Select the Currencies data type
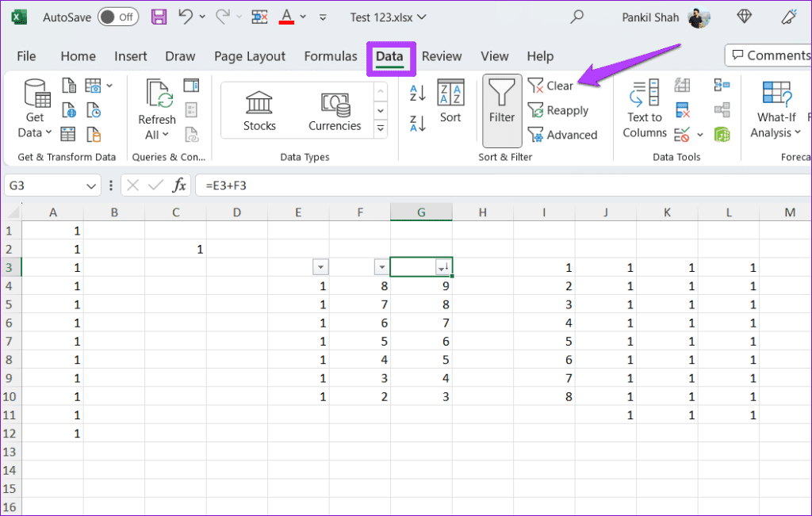Image resolution: width=812 pixels, height=516 pixels. [x=335, y=111]
